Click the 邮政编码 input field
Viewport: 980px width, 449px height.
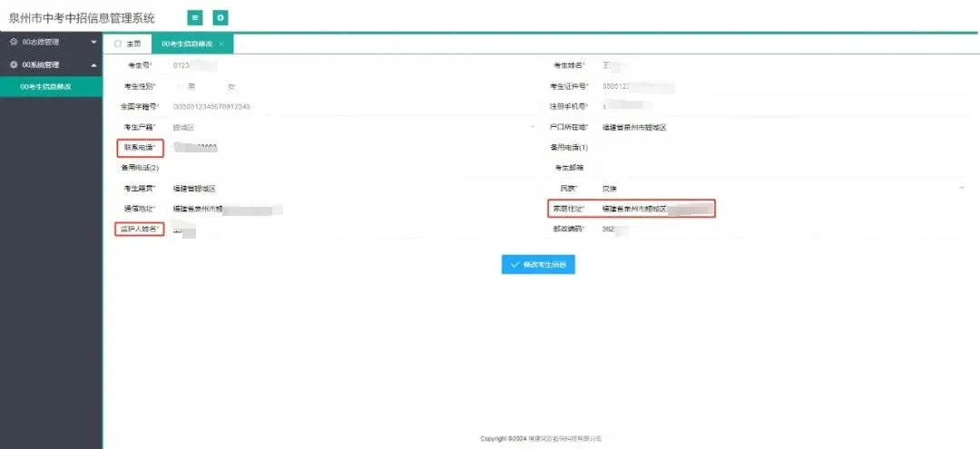coord(781,229)
